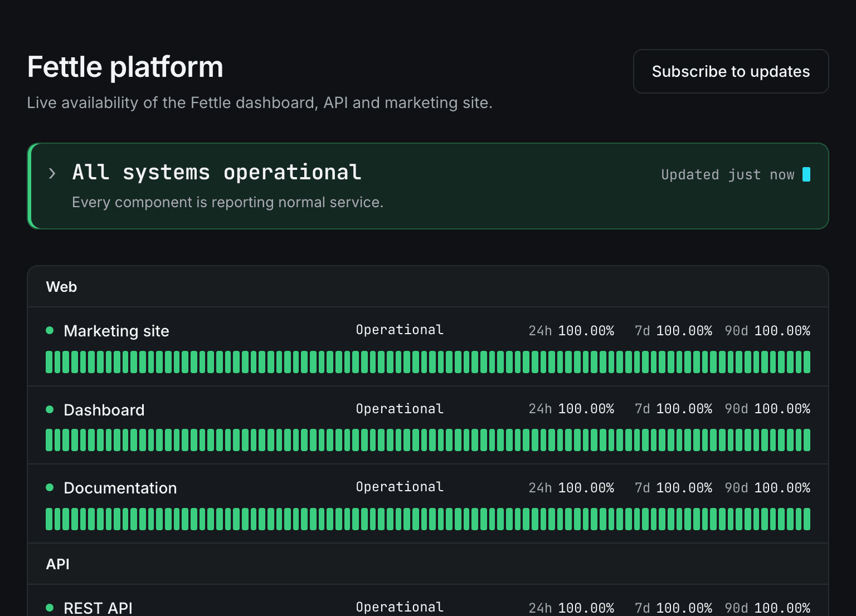Click the green status dot for REST API

(x=50, y=608)
